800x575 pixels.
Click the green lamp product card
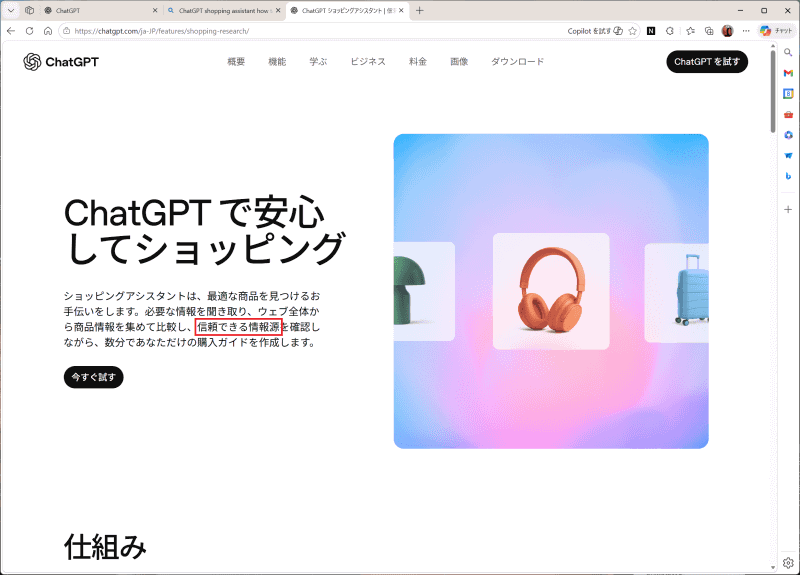(424, 291)
